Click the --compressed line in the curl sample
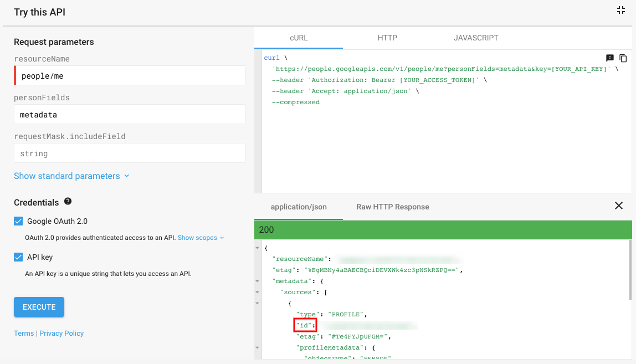The image size is (636, 364). [x=296, y=102]
